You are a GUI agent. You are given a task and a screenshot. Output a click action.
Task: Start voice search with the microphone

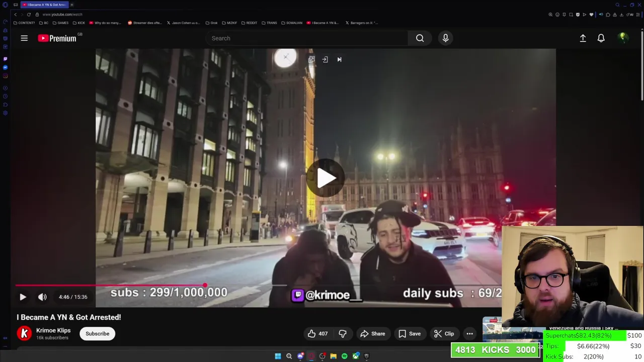(x=445, y=38)
